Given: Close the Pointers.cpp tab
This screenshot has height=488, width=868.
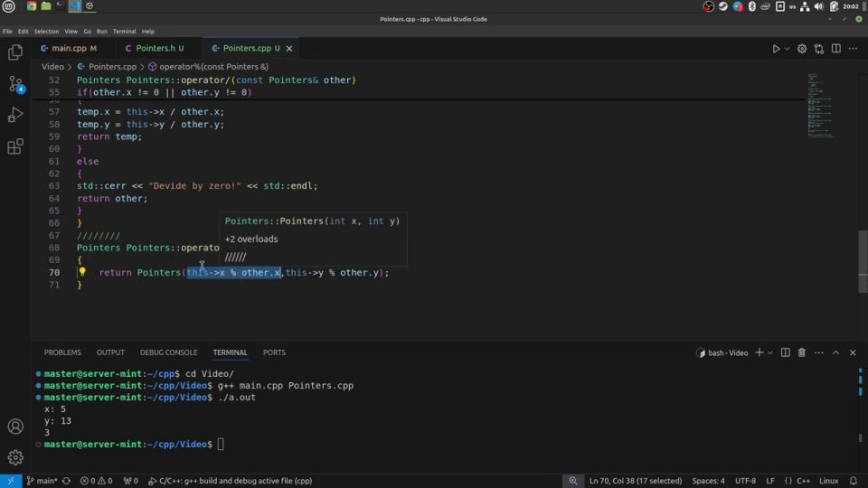Looking at the screenshot, I should pyautogui.click(x=289, y=49).
